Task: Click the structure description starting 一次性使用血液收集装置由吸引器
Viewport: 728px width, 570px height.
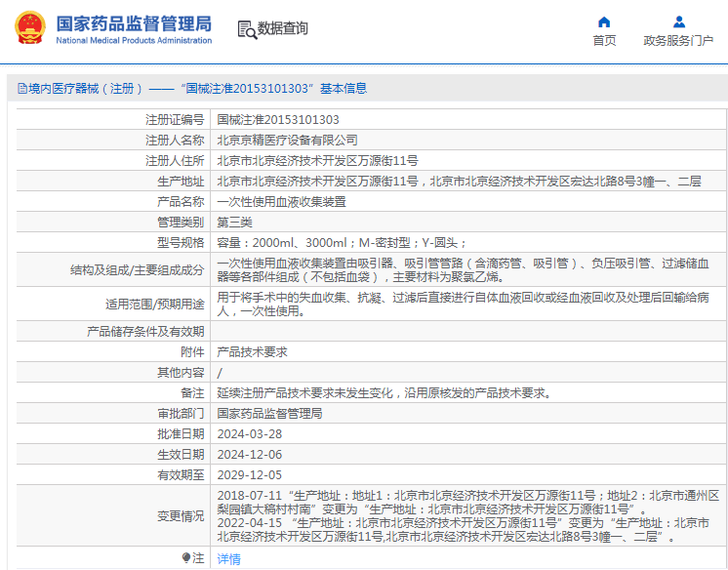Action: (463, 270)
